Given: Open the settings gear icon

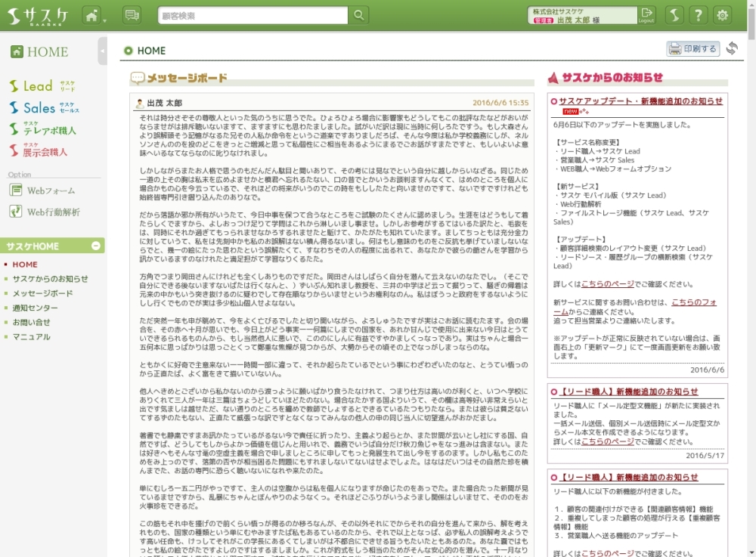Looking at the screenshot, I should tap(722, 15).
